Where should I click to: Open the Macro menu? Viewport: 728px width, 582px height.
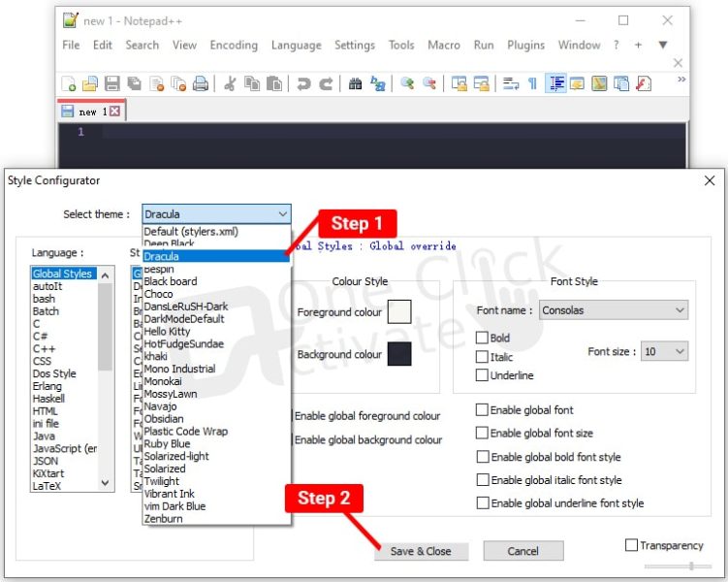[443, 45]
